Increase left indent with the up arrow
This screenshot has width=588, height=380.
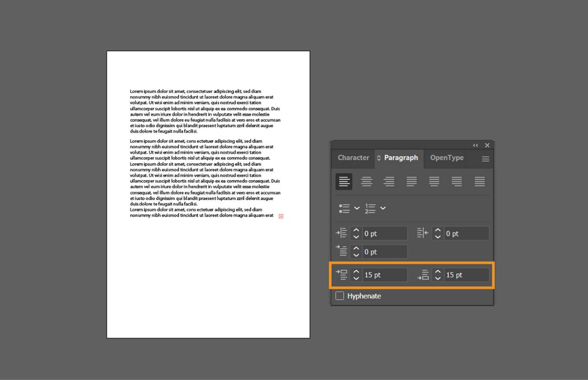(x=356, y=230)
